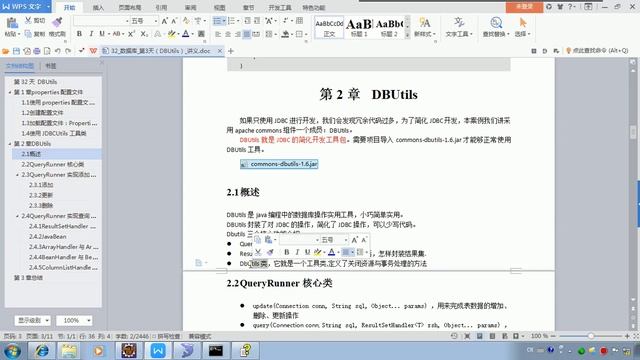Viewport: 640px width, 360px height.
Task: Open the command prompt taskbar icon
Action: tap(216, 351)
